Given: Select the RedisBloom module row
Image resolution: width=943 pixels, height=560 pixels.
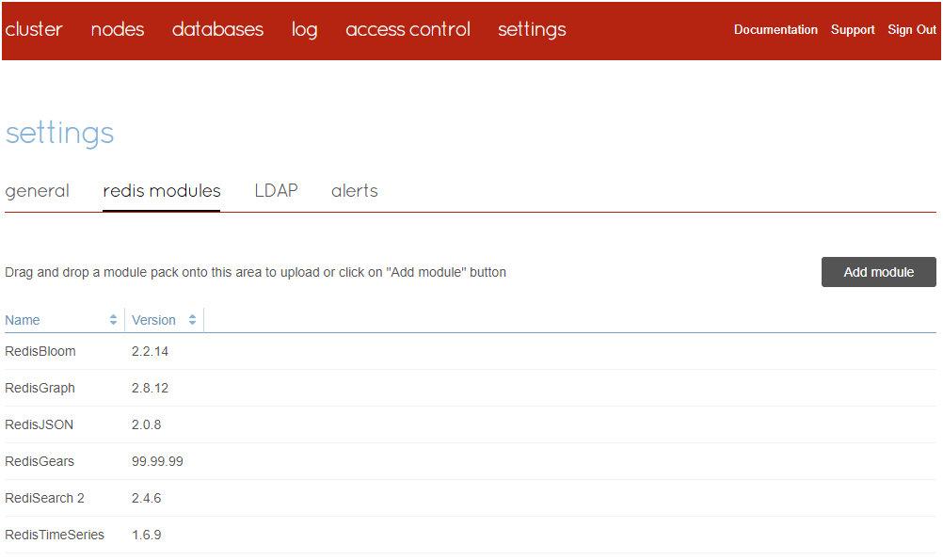Looking at the screenshot, I should 40,351.
